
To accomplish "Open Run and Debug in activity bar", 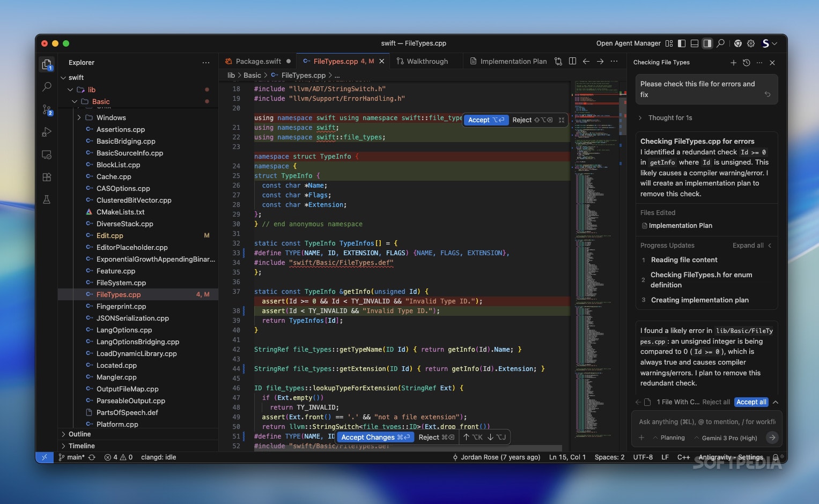I will (x=47, y=132).
